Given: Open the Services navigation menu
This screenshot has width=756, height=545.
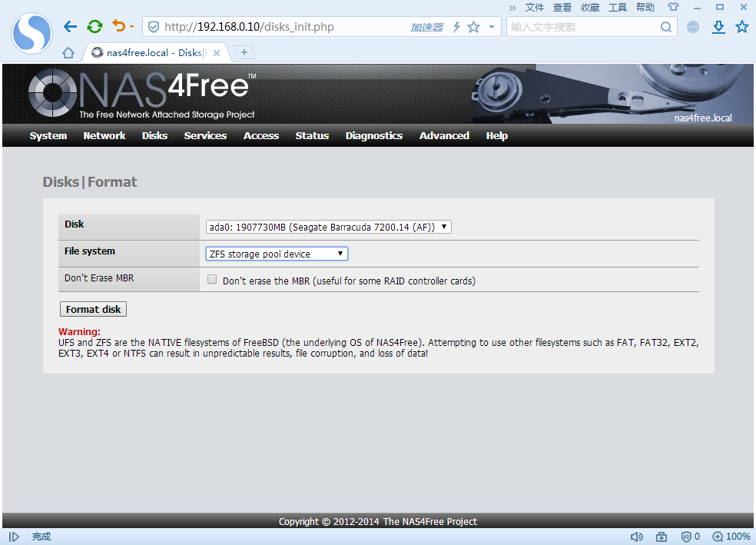Looking at the screenshot, I should [x=205, y=135].
